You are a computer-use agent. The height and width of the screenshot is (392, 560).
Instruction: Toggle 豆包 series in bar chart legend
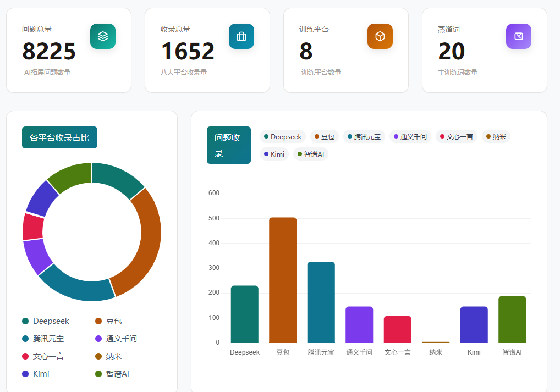click(325, 136)
